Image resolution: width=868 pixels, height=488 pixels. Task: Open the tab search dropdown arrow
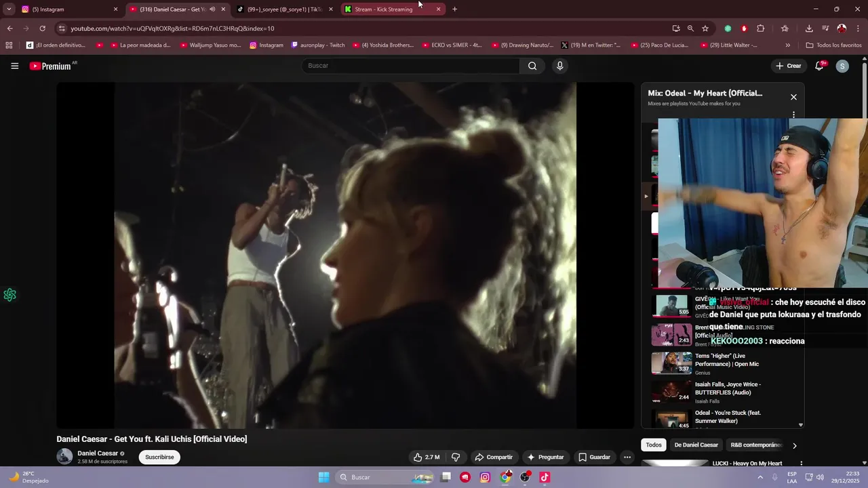click(x=9, y=9)
